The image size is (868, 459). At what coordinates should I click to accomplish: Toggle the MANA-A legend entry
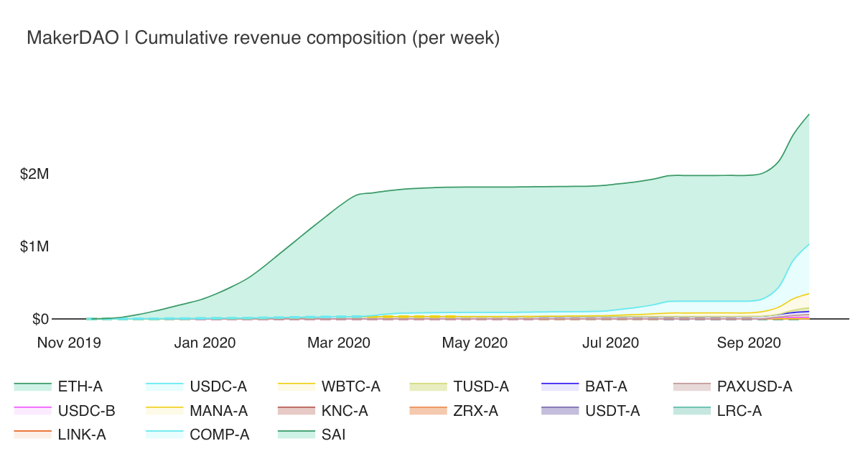[197, 411]
